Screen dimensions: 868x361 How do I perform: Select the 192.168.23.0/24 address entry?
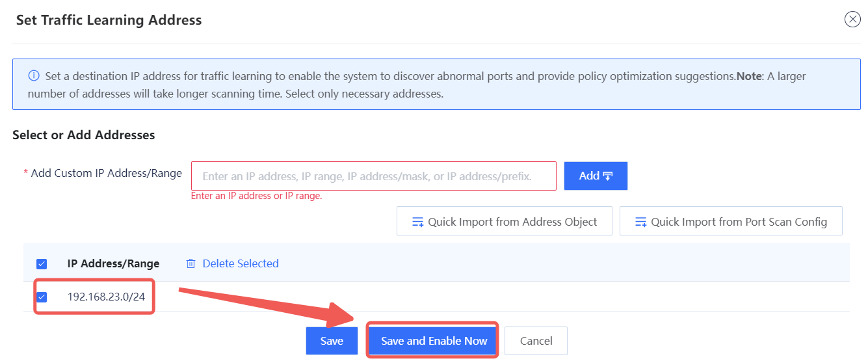point(106,297)
